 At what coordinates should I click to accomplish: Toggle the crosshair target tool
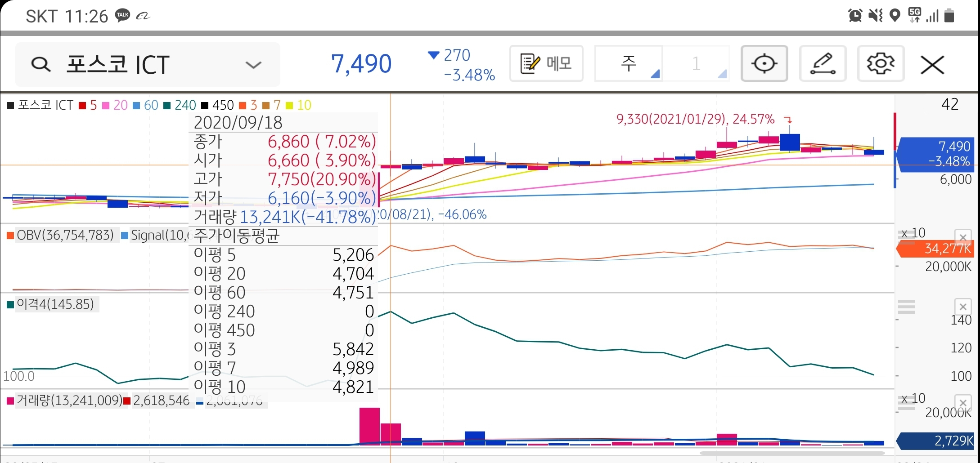[764, 63]
